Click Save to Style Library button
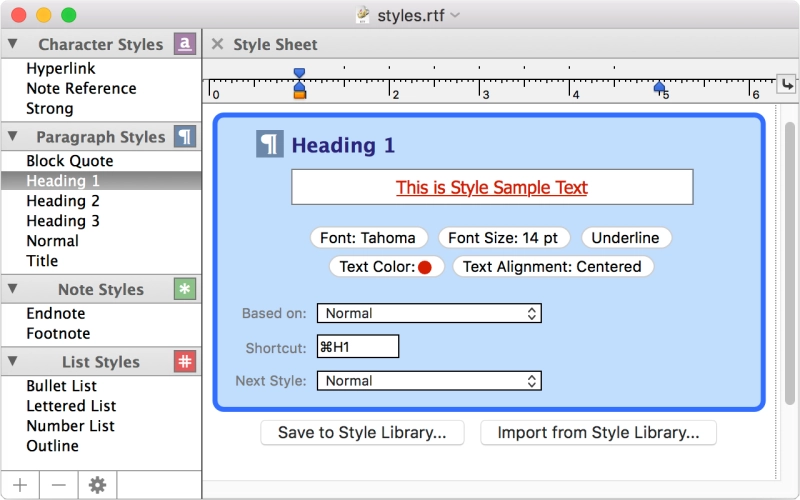This screenshot has height=500, width=800. (370, 433)
